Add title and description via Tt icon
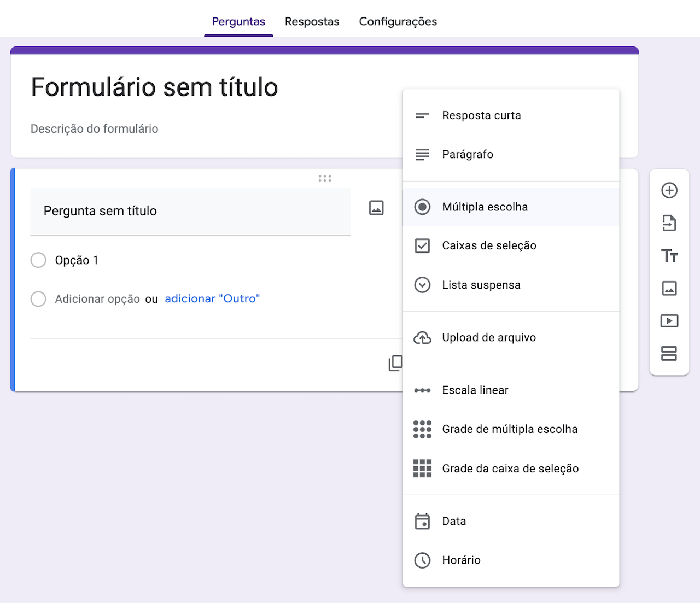This screenshot has height=603, width=700. [x=669, y=256]
